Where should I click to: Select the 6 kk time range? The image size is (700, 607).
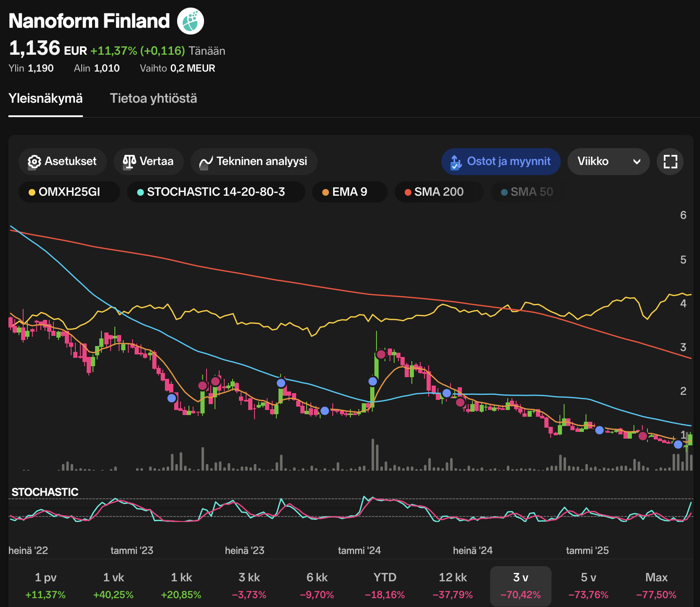tap(317, 586)
